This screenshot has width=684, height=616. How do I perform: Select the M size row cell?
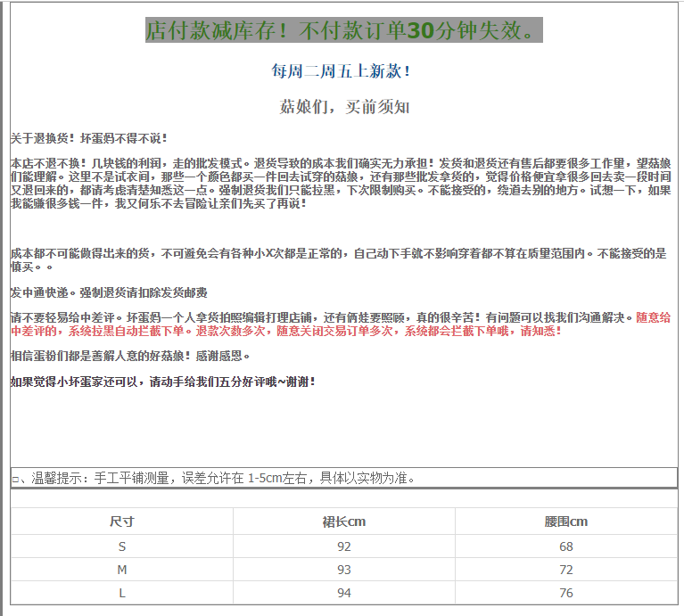[122, 570]
